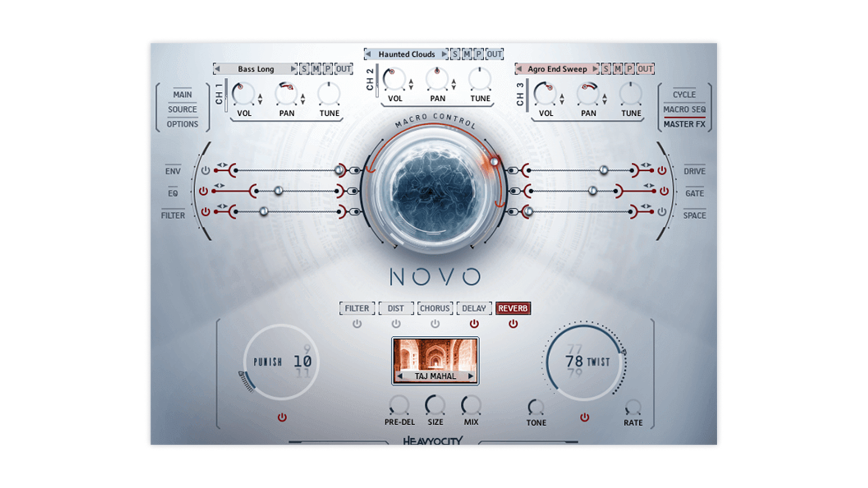The image size is (868, 488).
Task: Toggle the ENV power icon
Action: click(206, 170)
